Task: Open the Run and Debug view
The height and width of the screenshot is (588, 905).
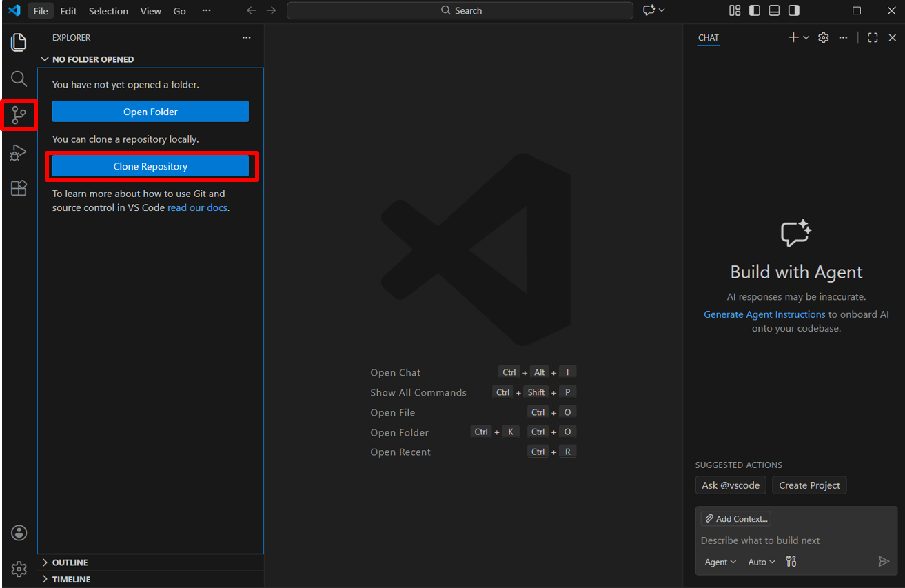Action: [x=19, y=152]
